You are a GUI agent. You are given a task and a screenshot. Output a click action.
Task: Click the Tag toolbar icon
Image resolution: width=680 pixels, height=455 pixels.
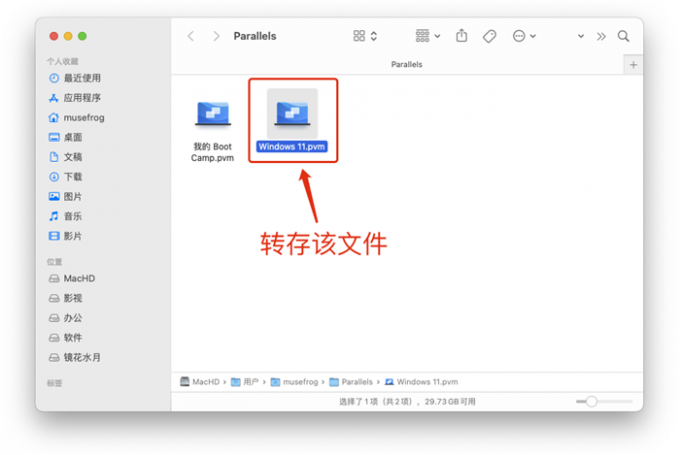tap(490, 36)
